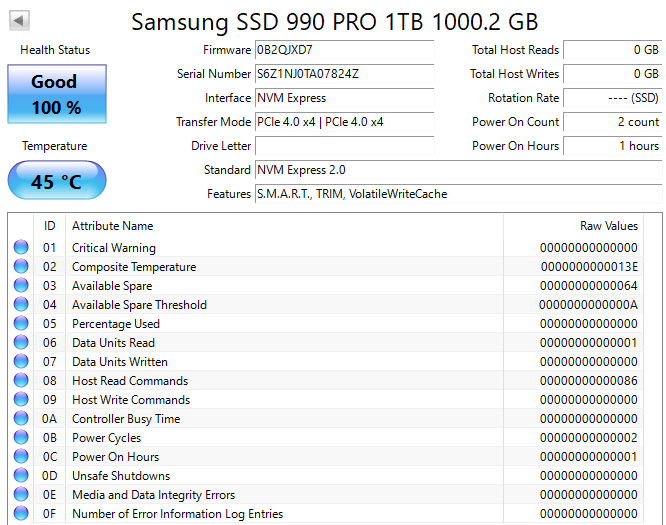Screen dimensions: 666x525
Task: Select the Host Read Commands row
Action: coord(326,381)
